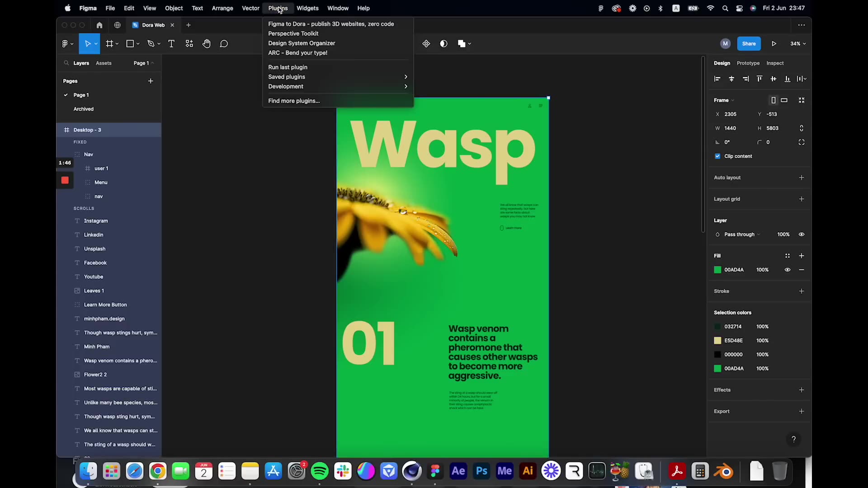The image size is (868, 488).
Task: Open Spotify from the Dock
Action: pyautogui.click(x=320, y=470)
